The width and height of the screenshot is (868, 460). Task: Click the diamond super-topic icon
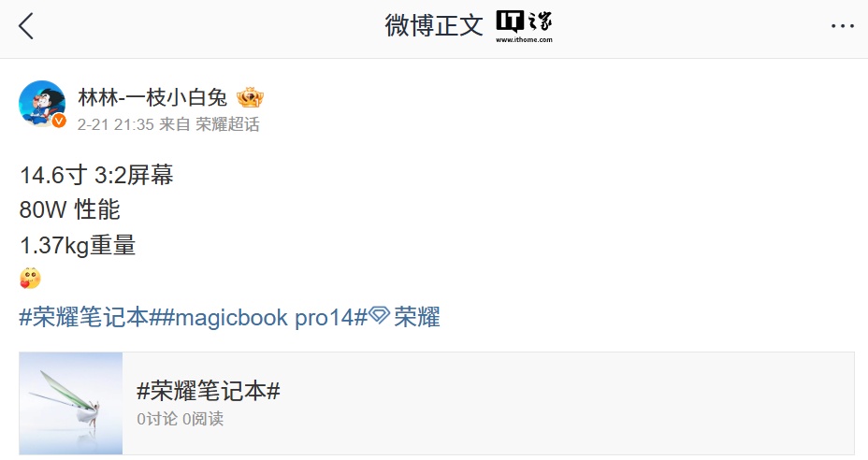(x=379, y=315)
